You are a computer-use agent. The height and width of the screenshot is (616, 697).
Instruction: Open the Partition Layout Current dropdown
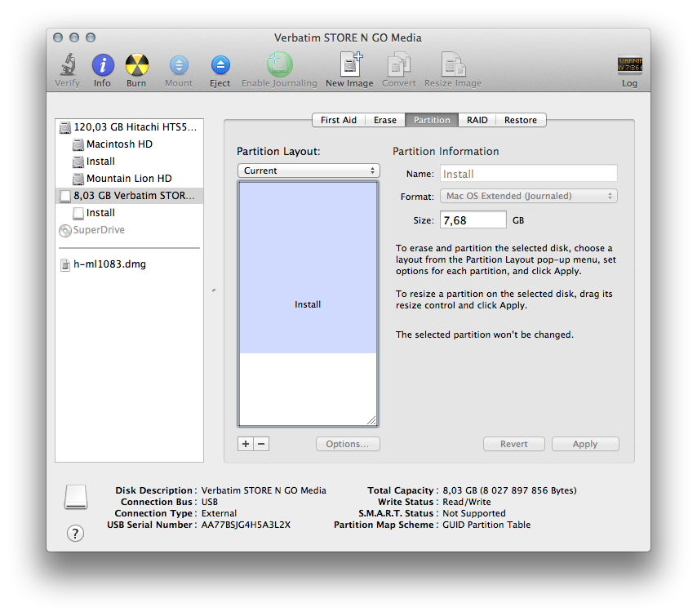pyautogui.click(x=309, y=171)
